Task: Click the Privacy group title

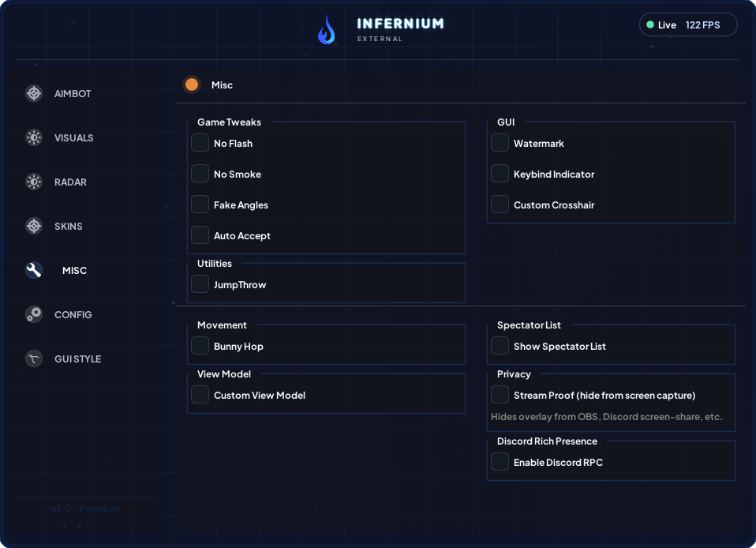Action: pos(514,373)
